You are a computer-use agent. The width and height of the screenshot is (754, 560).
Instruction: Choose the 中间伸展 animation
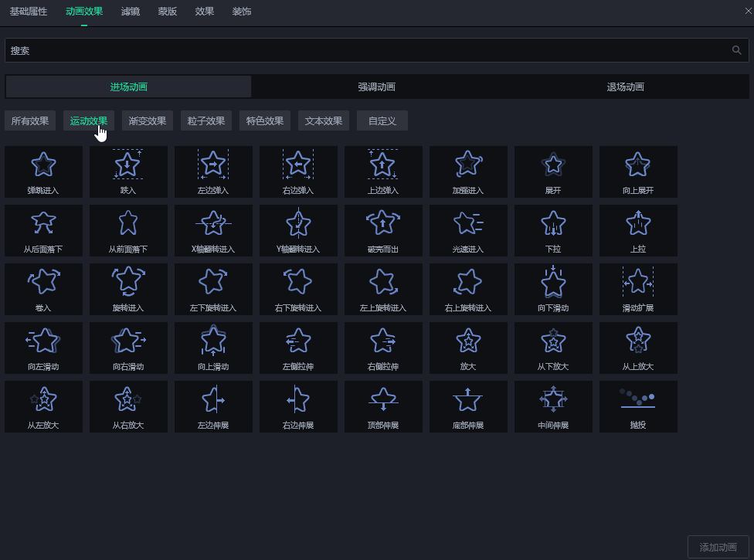553,406
